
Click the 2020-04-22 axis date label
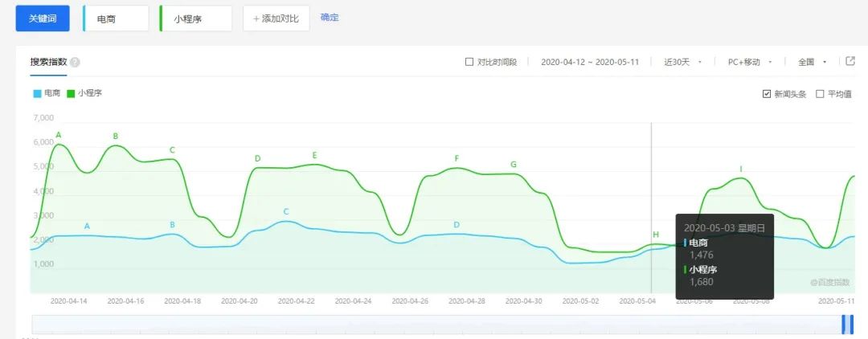296,301
